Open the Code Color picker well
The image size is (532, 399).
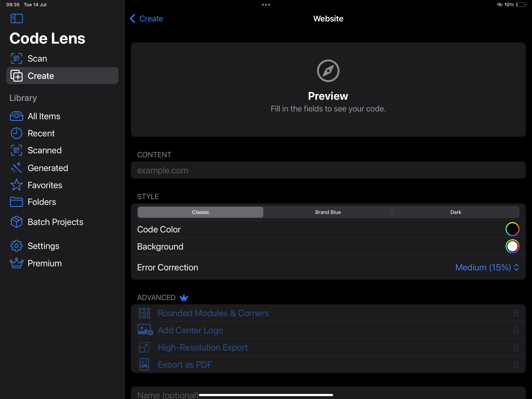[x=512, y=229]
